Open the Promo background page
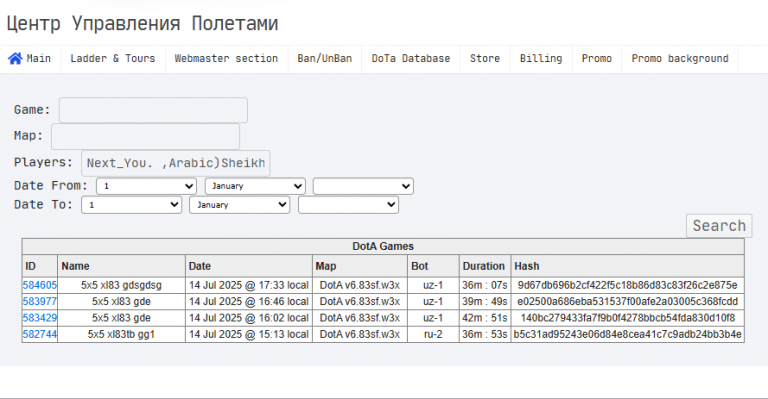Viewport: 768px width, 399px height. [x=680, y=59]
